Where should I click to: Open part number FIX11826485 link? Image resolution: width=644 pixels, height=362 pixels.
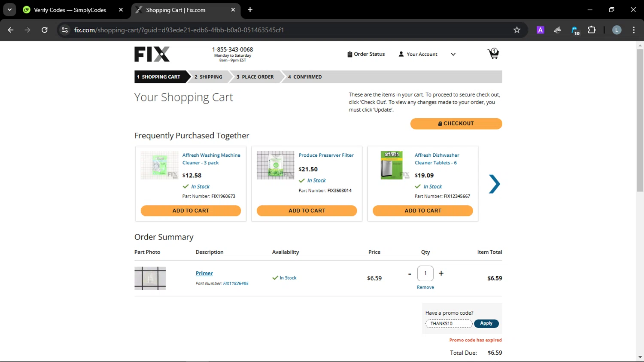236,283
